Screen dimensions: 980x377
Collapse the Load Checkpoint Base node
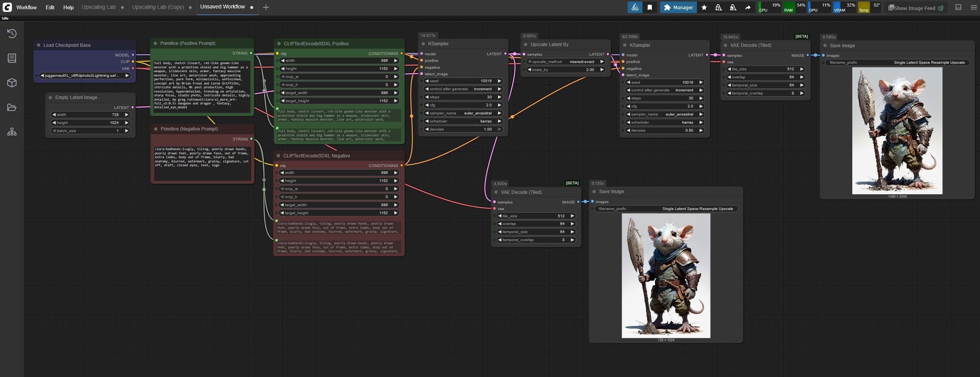coord(39,45)
